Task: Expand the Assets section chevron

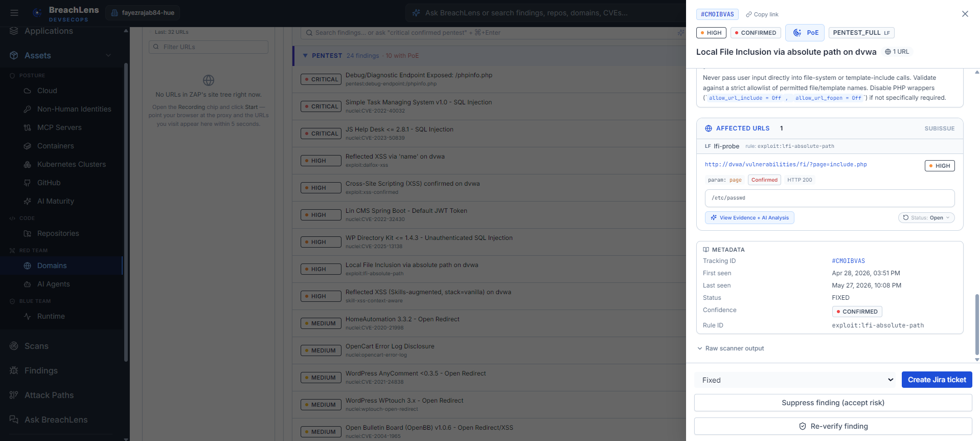Action: tap(108, 55)
